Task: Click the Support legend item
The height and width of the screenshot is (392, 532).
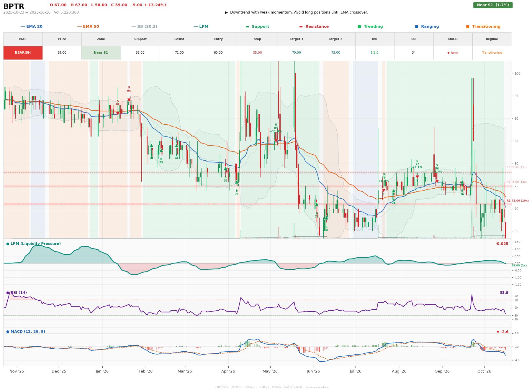Action: (257, 27)
